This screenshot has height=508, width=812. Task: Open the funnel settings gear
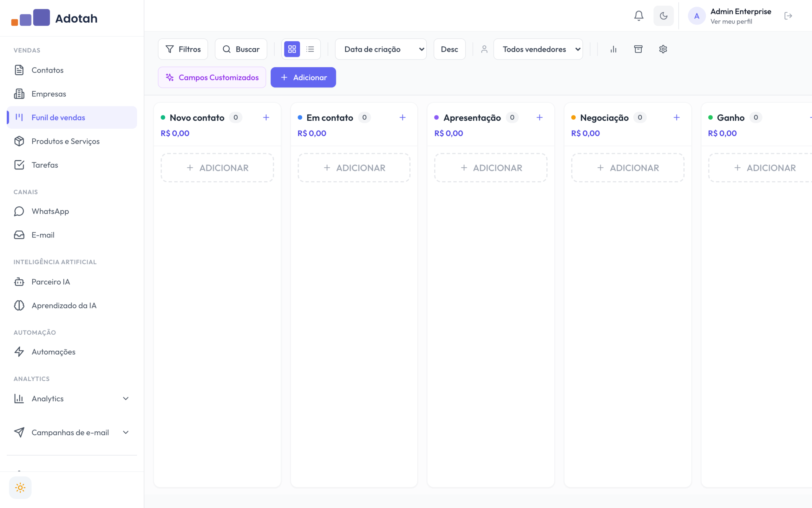pyautogui.click(x=663, y=50)
